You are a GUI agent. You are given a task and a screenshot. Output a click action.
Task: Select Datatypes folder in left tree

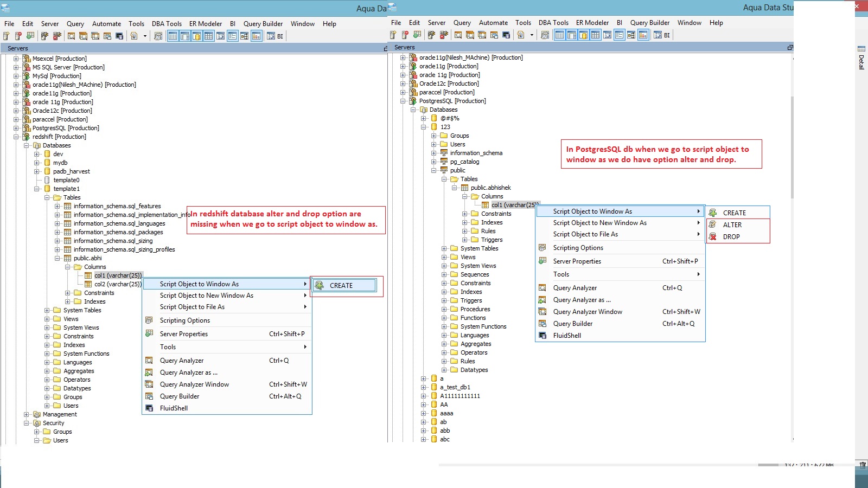(x=77, y=388)
